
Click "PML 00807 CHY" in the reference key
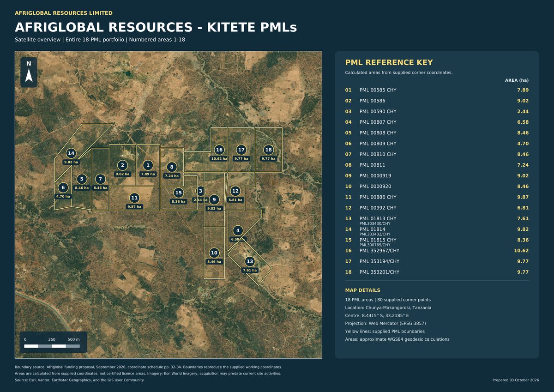tap(378, 122)
